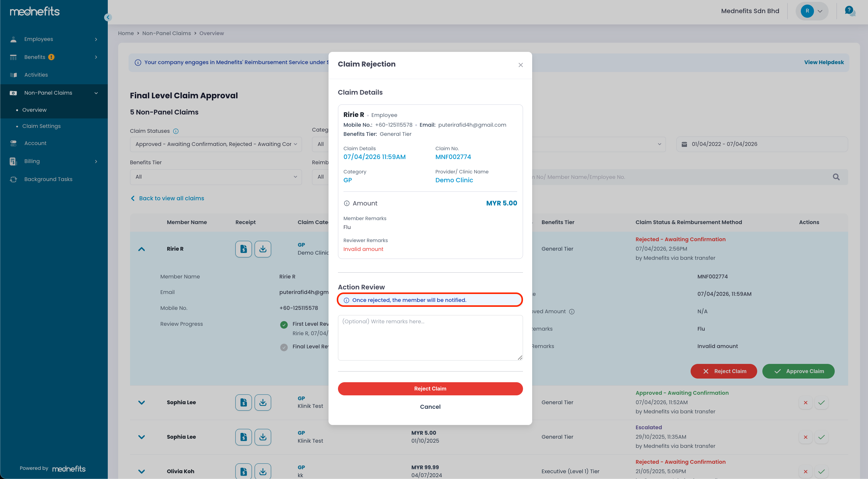Download Ririe R's claim receipt
The width and height of the screenshot is (868, 479).
263,249
